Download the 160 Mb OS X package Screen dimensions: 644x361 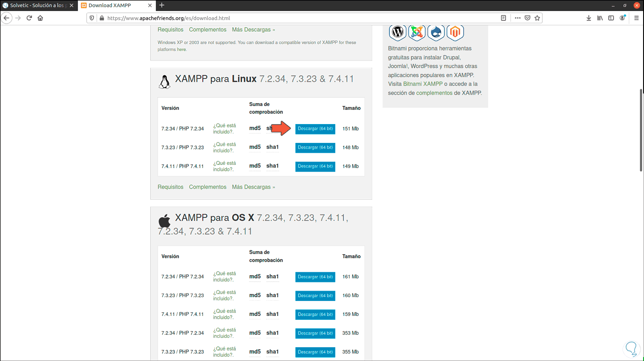click(315, 296)
